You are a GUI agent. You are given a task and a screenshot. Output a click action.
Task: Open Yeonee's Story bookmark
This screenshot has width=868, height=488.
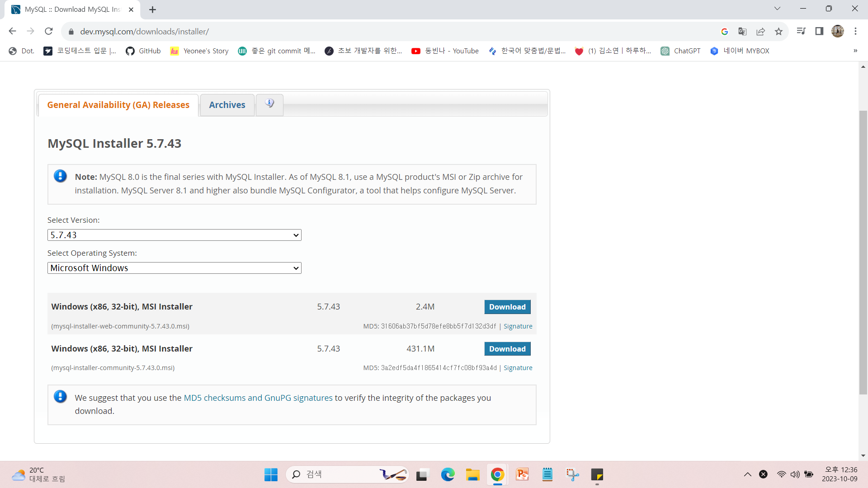tap(199, 51)
